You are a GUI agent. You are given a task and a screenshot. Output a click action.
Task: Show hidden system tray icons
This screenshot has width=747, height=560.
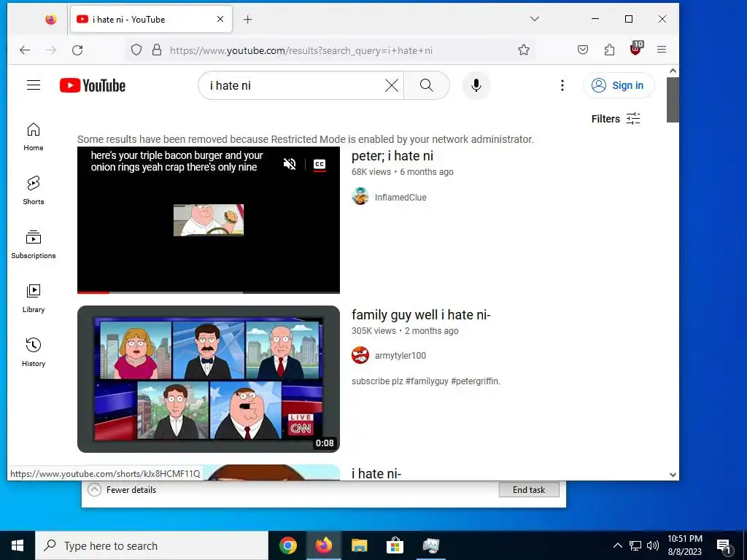point(617,545)
